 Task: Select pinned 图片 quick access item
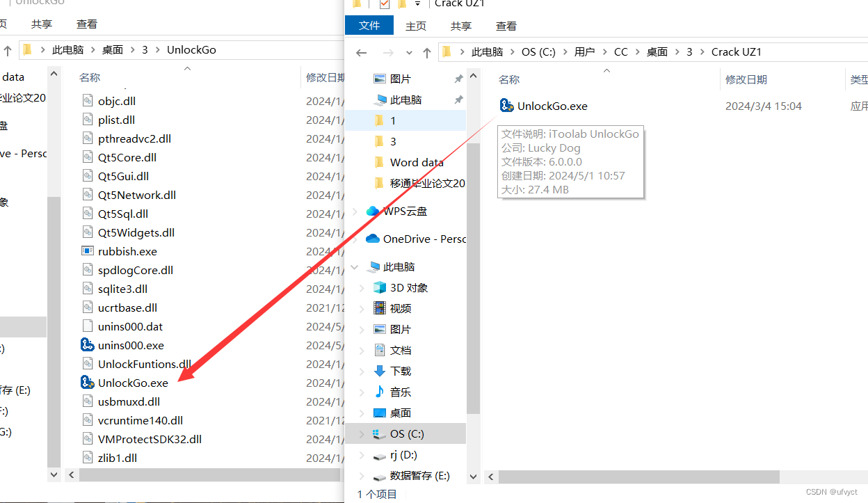tap(401, 79)
